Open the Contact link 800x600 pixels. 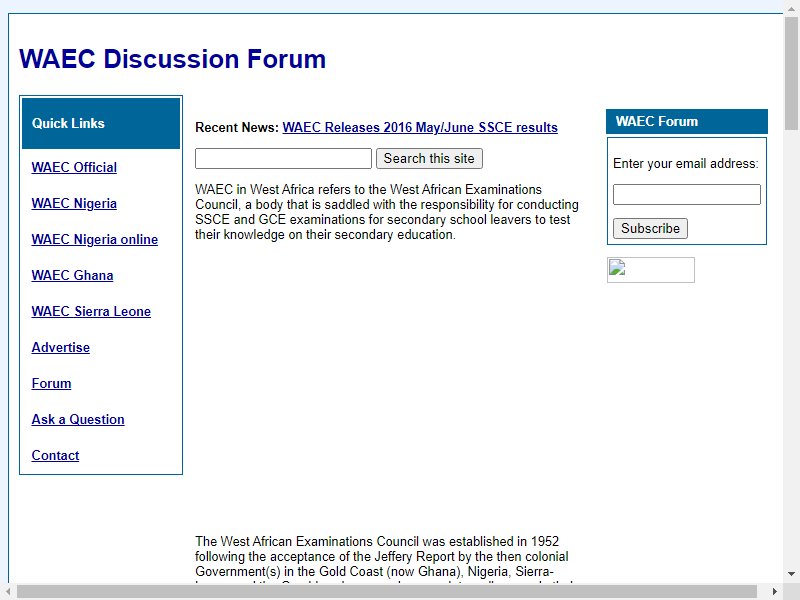coord(55,456)
